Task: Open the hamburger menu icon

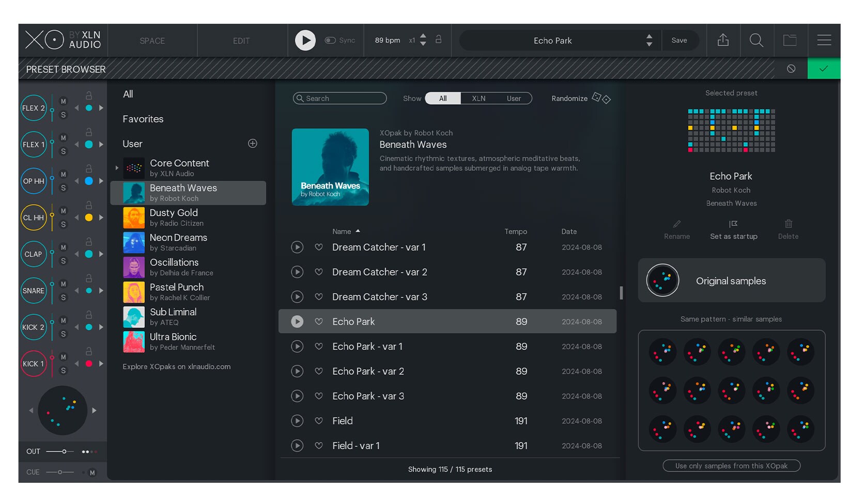Action: click(x=824, y=40)
